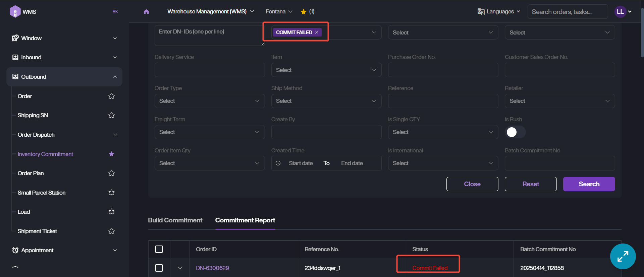Expand the DN-6300629 row chevron

coord(180,268)
